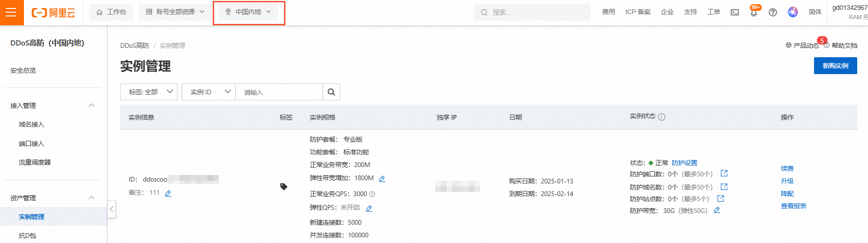This screenshot has width=868, height=243.
Task: Click 到期日期 2025-02-14 text
Action: [x=541, y=194]
